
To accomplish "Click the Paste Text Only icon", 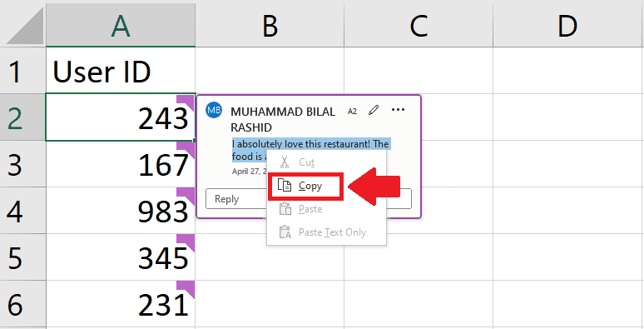I will 285,232.
